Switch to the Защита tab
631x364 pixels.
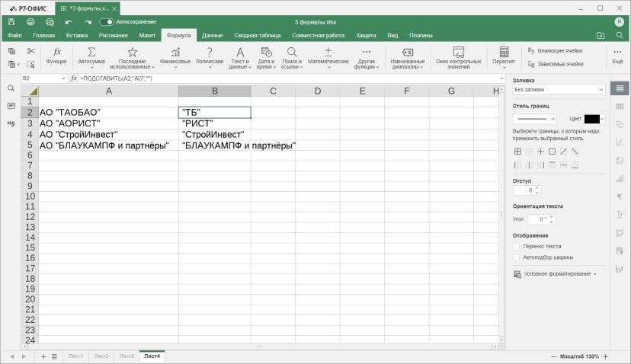point(366,35)
